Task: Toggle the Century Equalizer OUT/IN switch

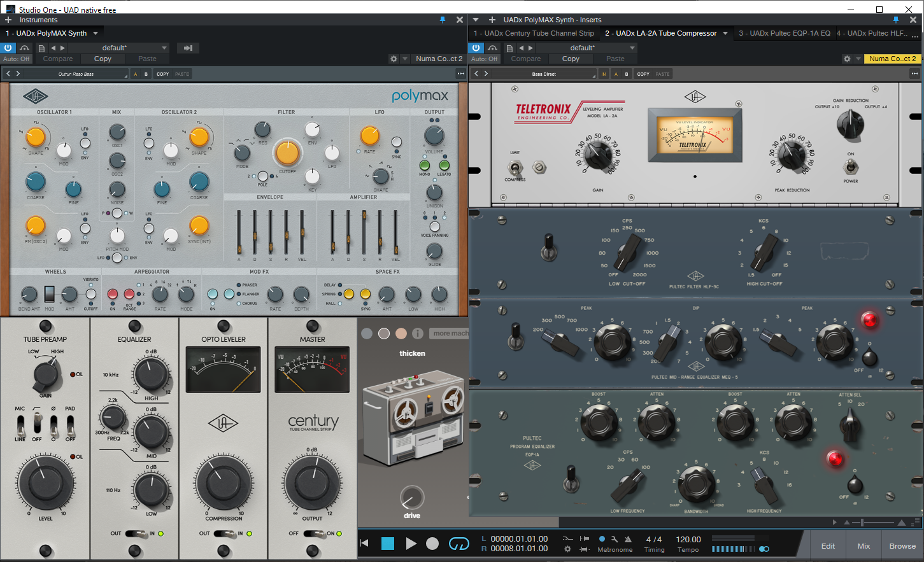Action: tap(135, 533)
